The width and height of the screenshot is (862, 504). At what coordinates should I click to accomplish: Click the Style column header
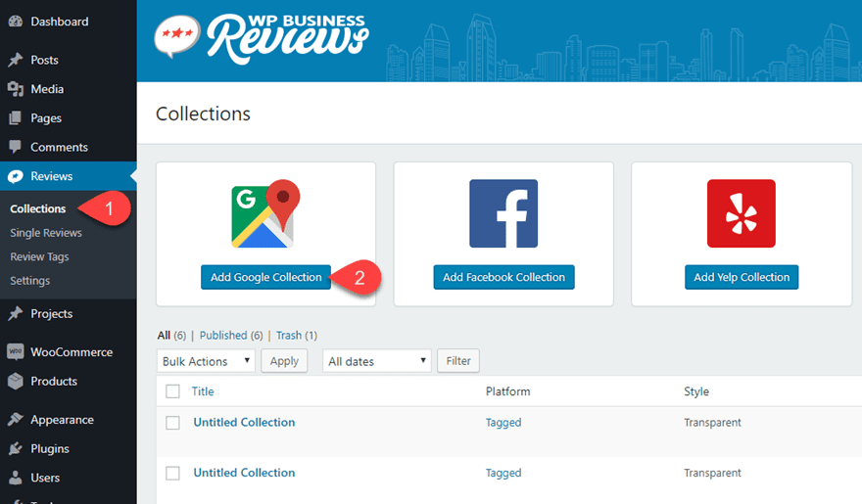[696, 391]
